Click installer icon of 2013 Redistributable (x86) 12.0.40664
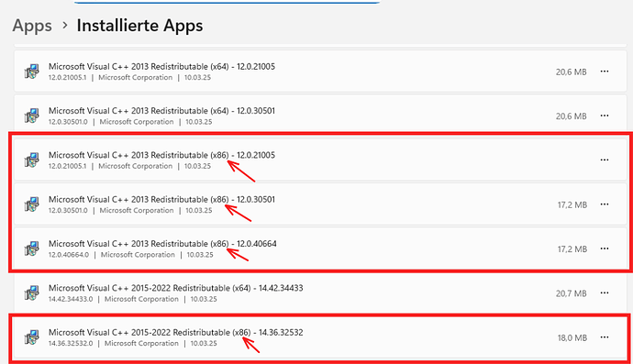Image resolution: width=633 pixels, height=364 pixels. click(32, 249)
